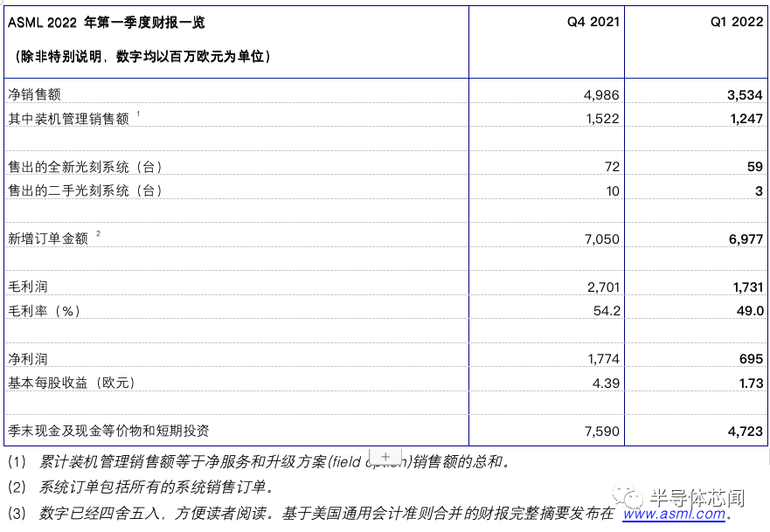The image size is (770, 532).
Task: Select the used systems count 3
Action: pyautogui.click(x=760, y=191)
